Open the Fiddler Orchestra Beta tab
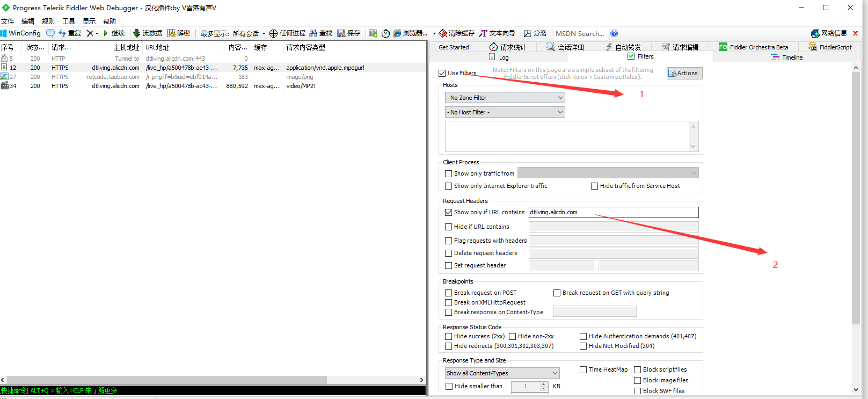Viewport: 868px width, 399px height. (x=754, y=47)
